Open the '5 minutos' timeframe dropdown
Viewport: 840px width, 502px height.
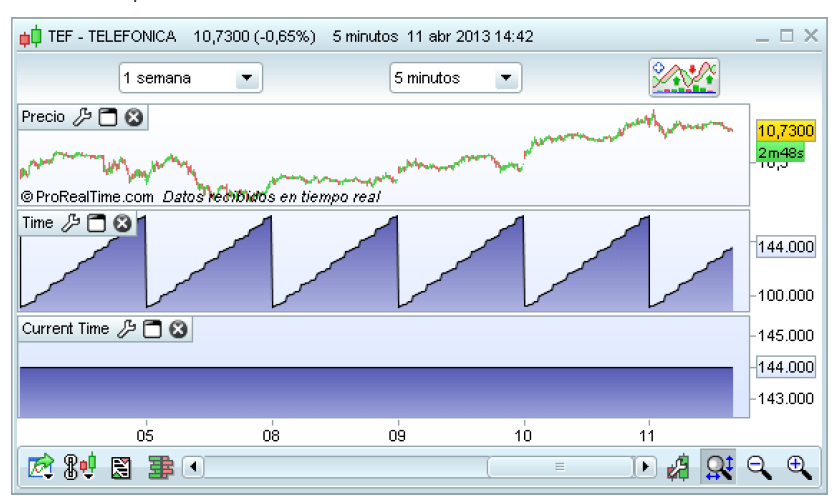point(455,78)
